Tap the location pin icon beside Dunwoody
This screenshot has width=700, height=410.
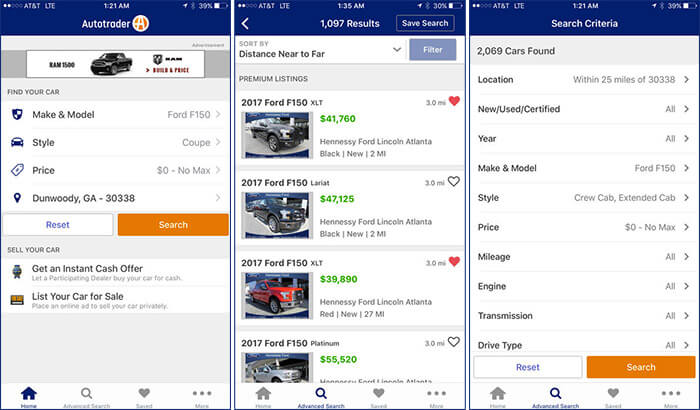(17, 198)
